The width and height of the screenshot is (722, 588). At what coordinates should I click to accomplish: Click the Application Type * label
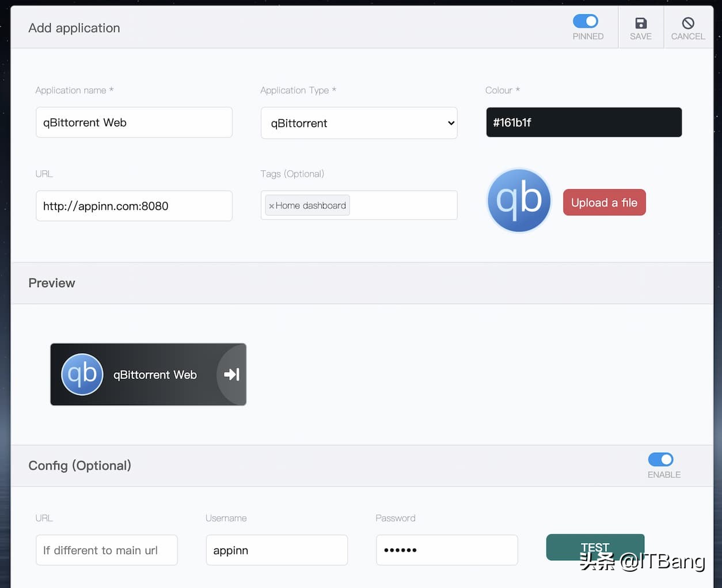coord(298,90)
